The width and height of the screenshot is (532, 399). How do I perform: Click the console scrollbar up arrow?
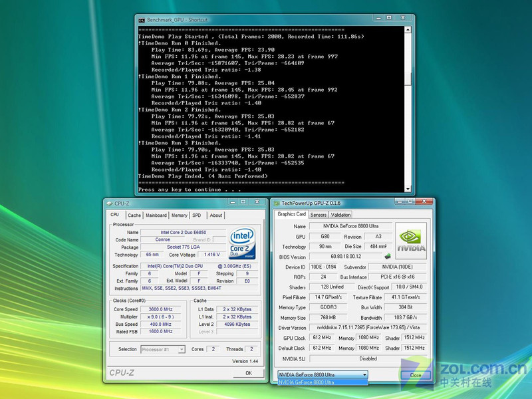point(408,30)
